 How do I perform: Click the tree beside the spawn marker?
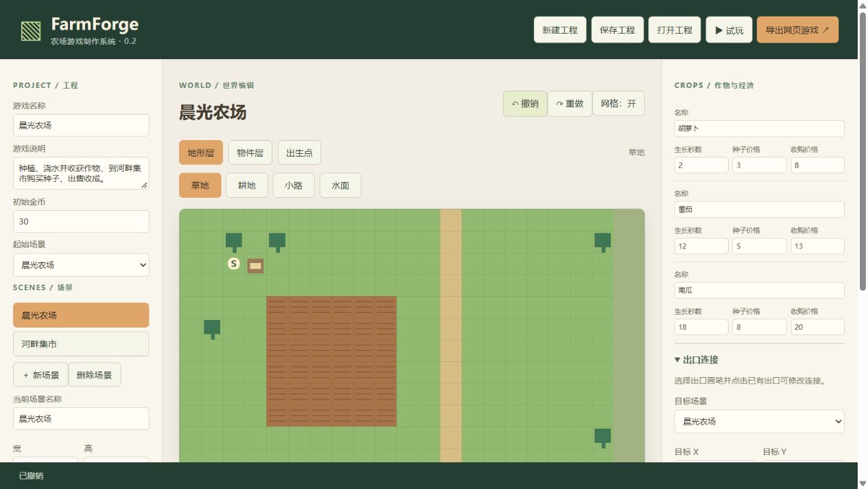(x=234, y=242)
